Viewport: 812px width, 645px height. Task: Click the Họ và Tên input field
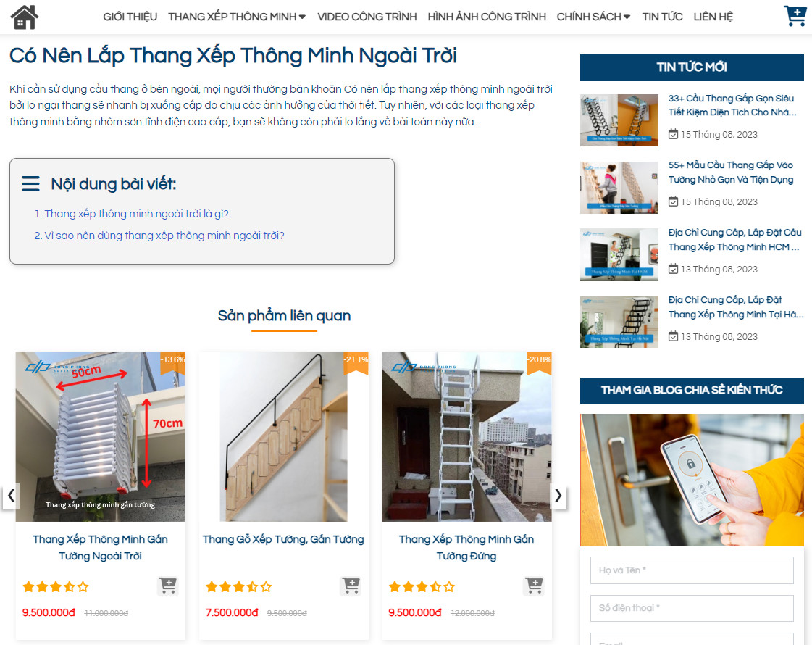pyautogui.click(x=691, y=570)
